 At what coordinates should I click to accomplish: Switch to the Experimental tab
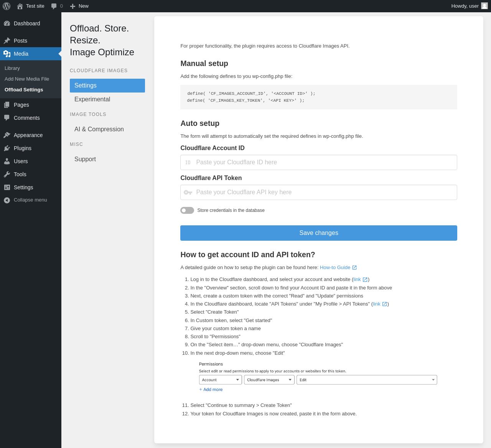coord(92,99)
